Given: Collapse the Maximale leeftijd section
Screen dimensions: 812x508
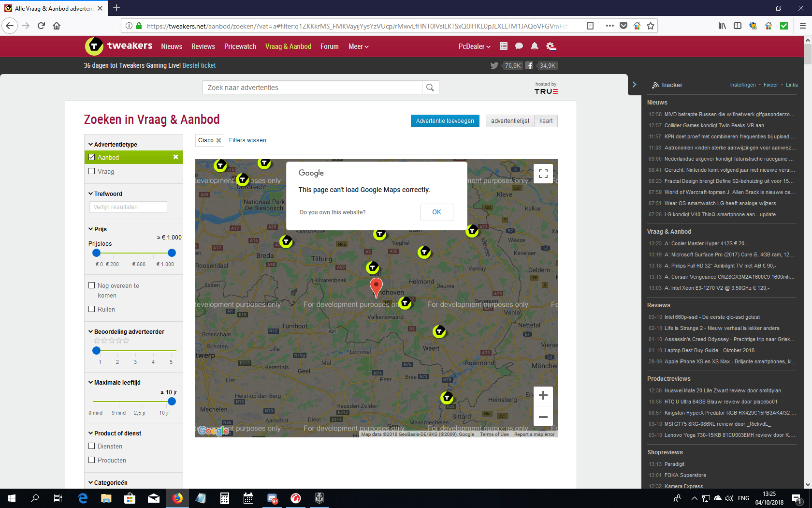Looking at the screenshot, I should (x=115, y=383).
